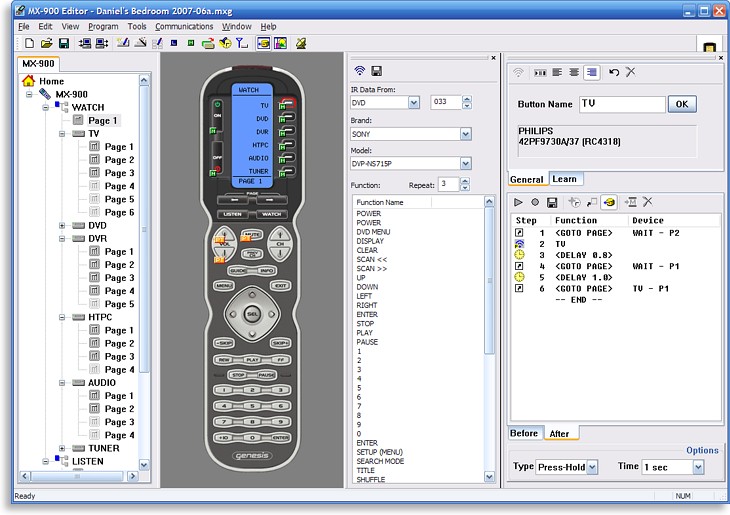
Task: Click the wireless signal icon above IR Data From
Action: click(359, 71)
